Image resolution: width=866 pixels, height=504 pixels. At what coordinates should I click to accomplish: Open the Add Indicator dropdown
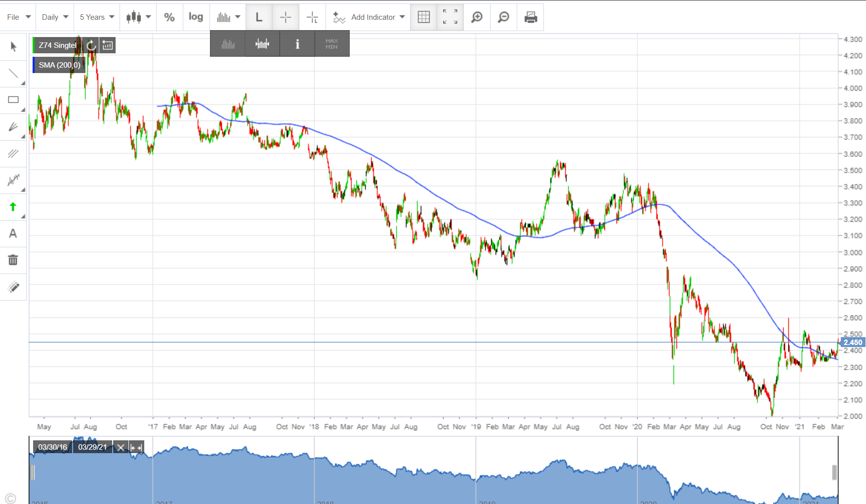368,17
